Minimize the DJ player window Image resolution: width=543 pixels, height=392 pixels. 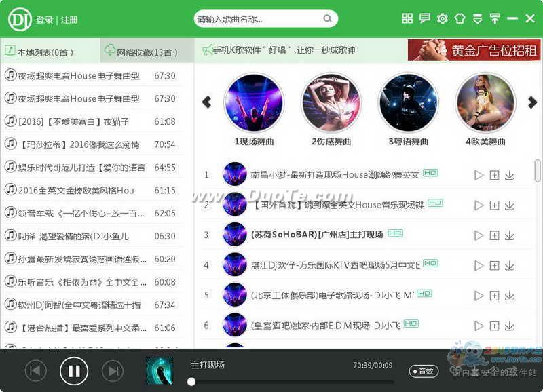point(512,18)
